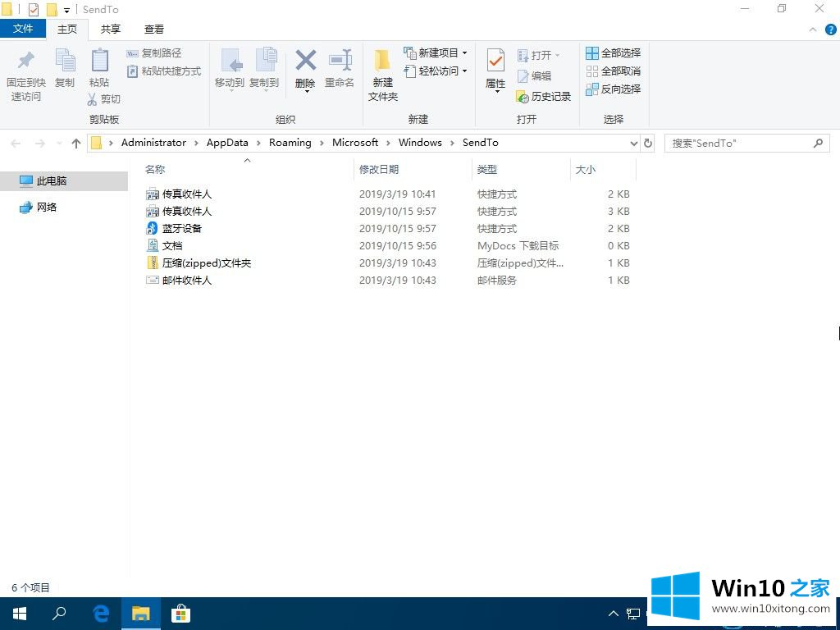The height and width of the screenshot is (630, 840).
Task: Open Customize Quick Access Toolbar dropdown
Action: tap(67, 10)
